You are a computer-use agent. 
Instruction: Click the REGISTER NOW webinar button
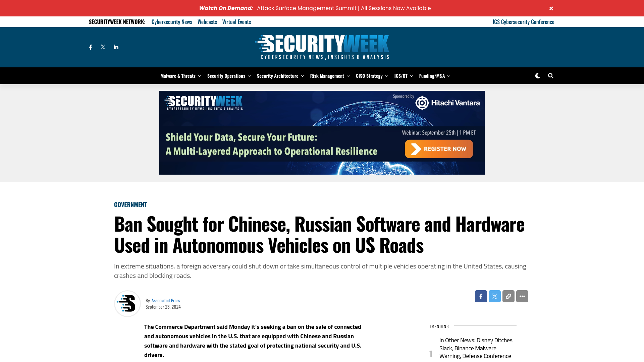pos(438,148)
